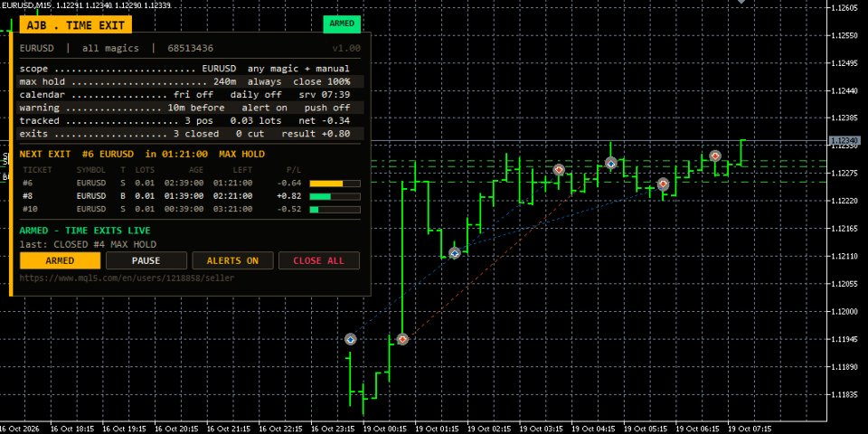Click the 1.12605 price scale label
The height and width of the screenshot is (434, 868).
coord(844,8)
